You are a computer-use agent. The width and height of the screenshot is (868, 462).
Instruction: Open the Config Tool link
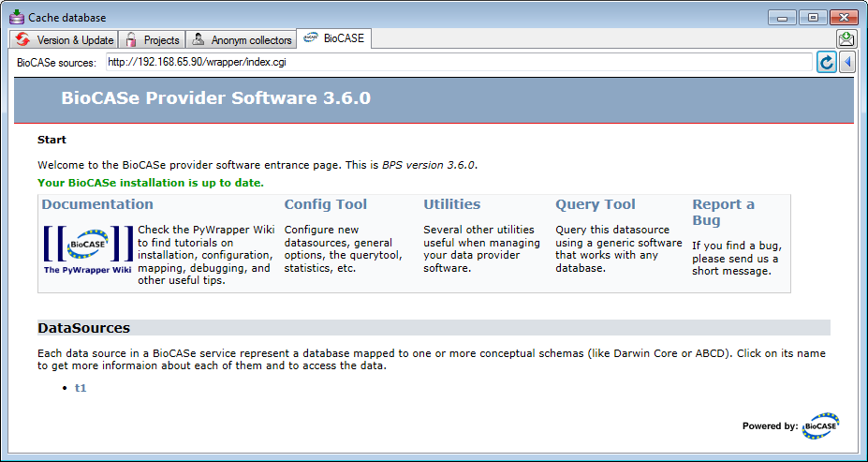point(326,204)
